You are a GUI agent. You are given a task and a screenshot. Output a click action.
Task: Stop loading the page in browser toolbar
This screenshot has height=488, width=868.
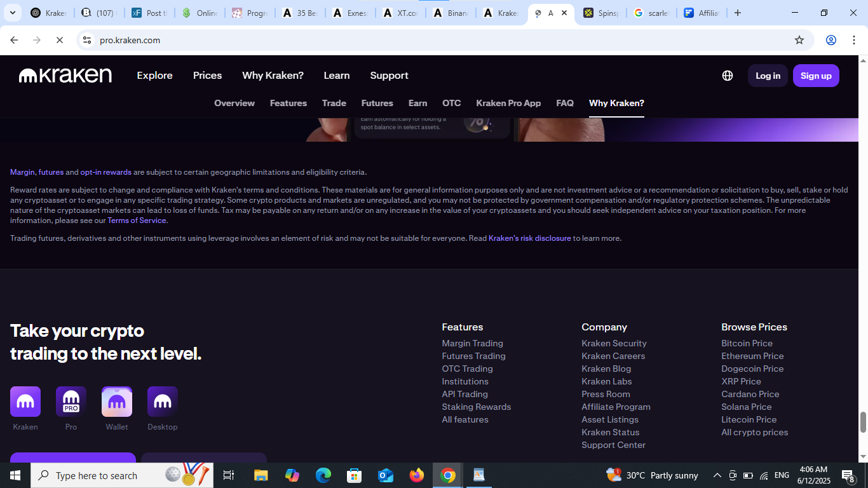pyautogui.click(x=59, y=40)
